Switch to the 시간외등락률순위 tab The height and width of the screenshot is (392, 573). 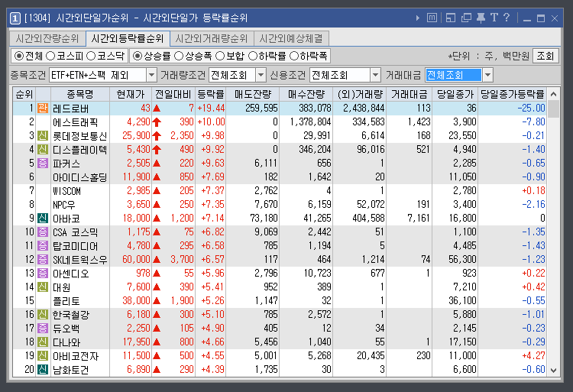pyautogui.click(x=128, y=38)
